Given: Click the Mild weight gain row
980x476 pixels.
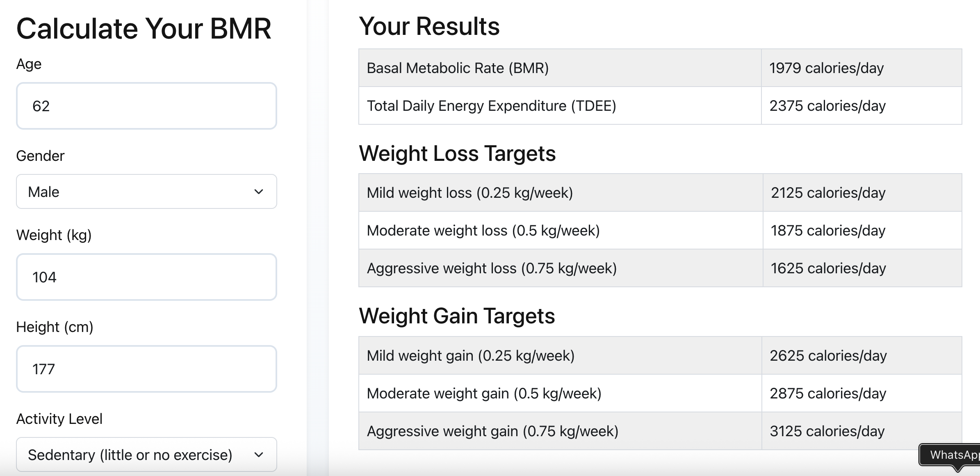Looking at the screenshot, I should click(660, 355).
